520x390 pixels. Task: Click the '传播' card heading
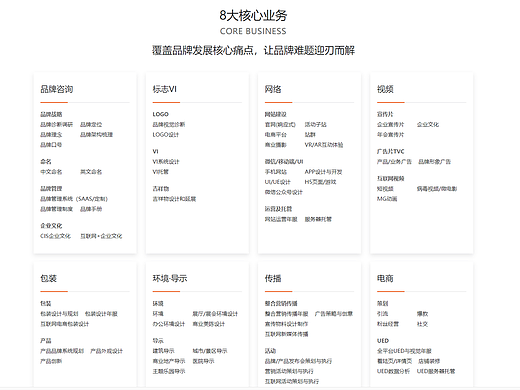point(273,278)
